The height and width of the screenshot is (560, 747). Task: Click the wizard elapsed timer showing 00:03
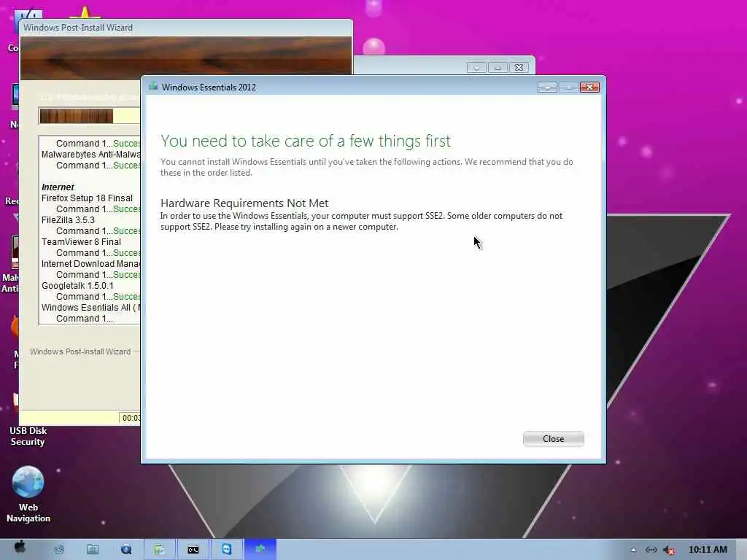(131, 418)
